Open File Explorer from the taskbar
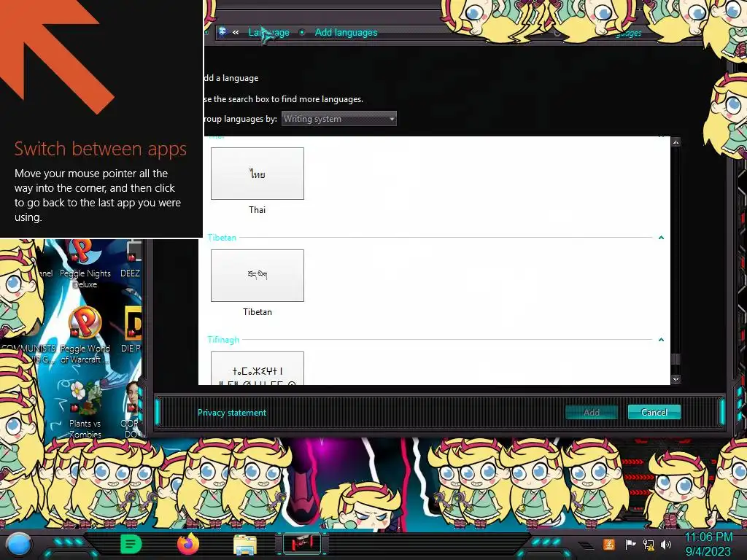Screen dimensions: 747x560 (245, 544)
